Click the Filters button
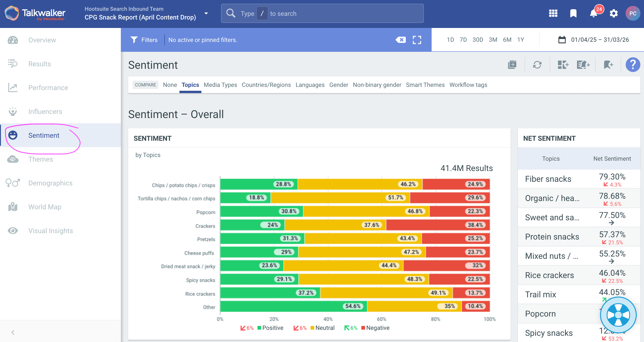This screenshot has width=644, height=342. 144,40
